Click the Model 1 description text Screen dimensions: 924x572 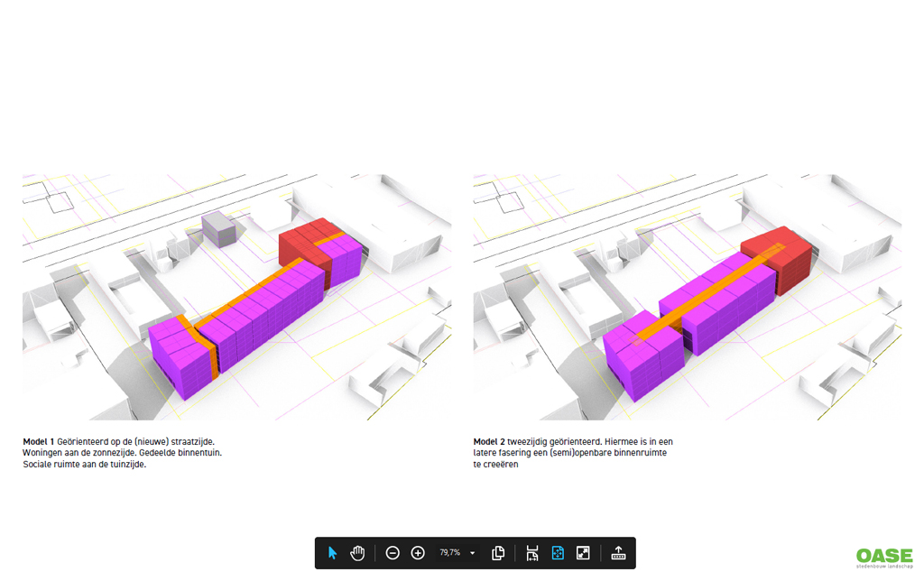click(x=122, y=453)
